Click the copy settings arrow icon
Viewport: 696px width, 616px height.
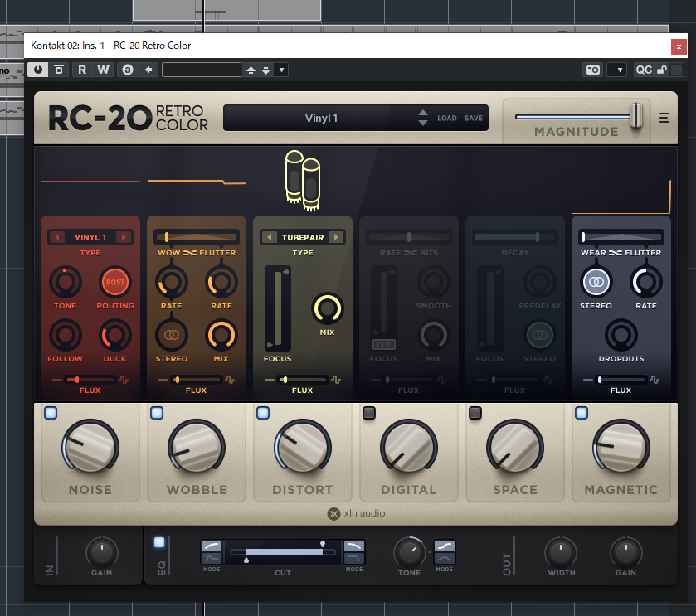(x=148, y=70)
